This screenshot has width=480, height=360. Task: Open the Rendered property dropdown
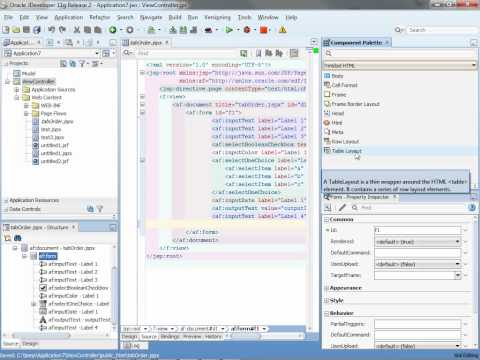click(457, 242)
